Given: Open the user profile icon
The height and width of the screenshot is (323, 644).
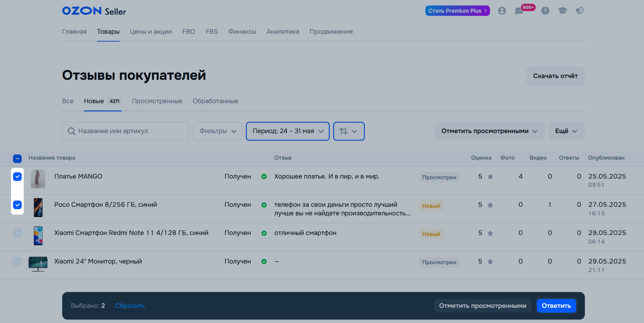Looking at the screenshot, I should point(502,11).
